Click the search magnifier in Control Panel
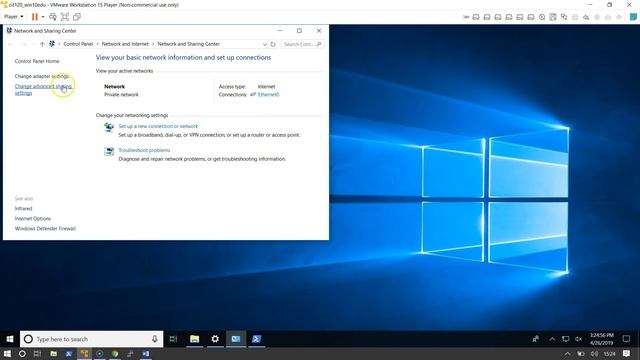This screenshot has width=640, height=360. (319, 44)
